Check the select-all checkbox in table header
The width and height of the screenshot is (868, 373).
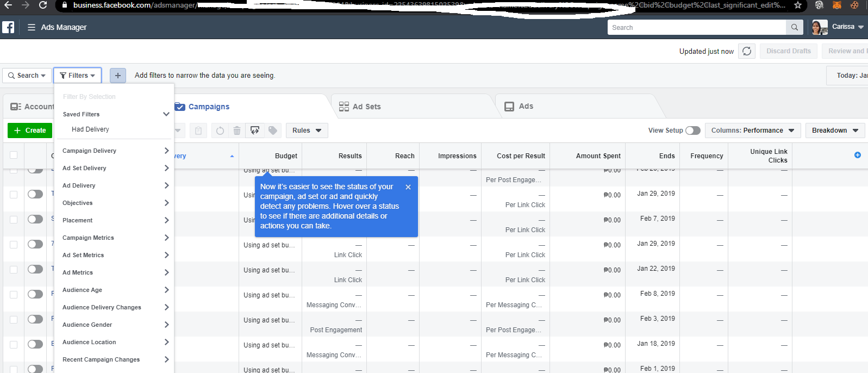click(14, 156)
